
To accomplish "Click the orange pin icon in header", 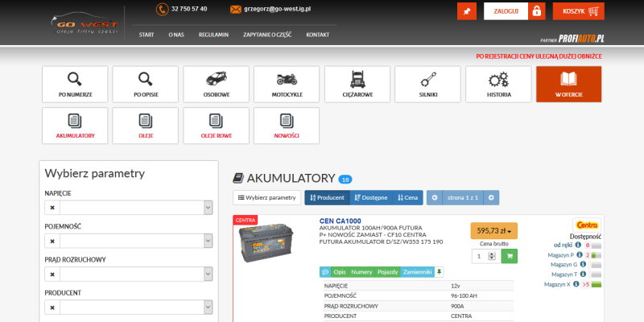I will tap(466, 11).
